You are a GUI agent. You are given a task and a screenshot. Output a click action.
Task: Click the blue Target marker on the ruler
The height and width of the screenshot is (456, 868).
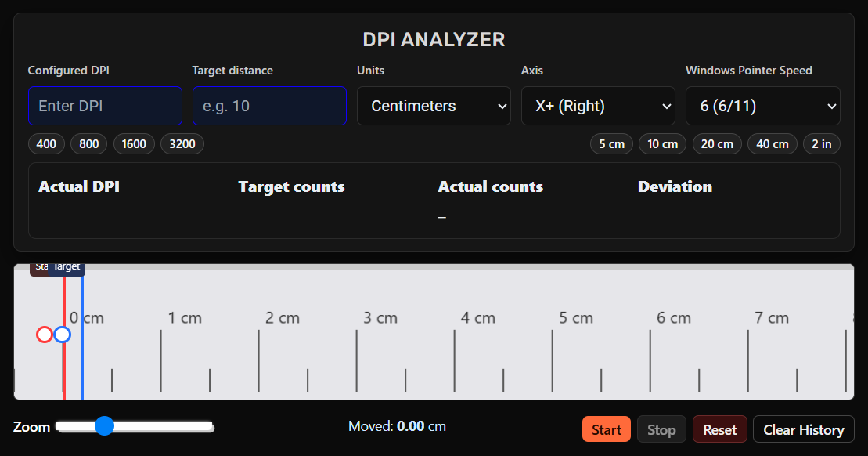[61, 335]
